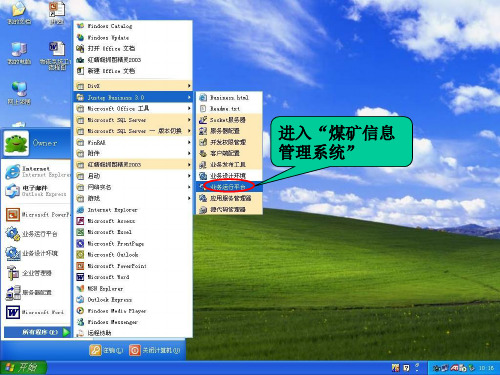
Task: Expand the 红蜻蜓抓图精灵2003 program folder
Action: click(133, 165)
